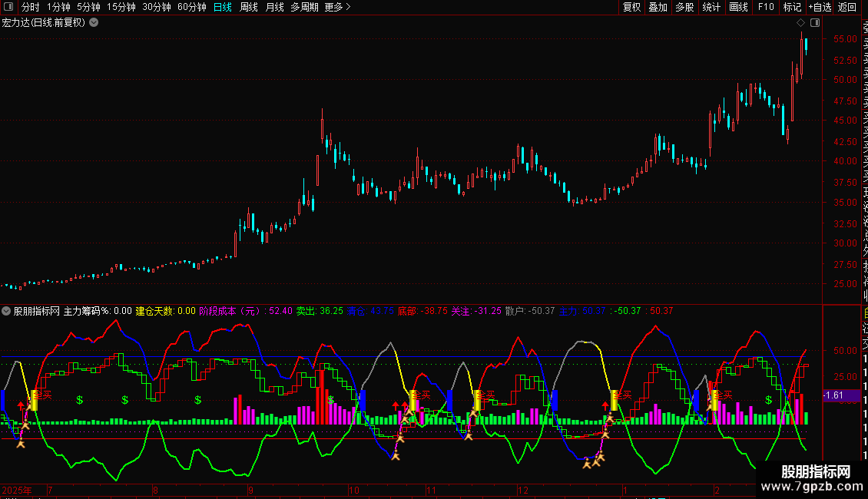
Task: Select the 30分钟 period
Action: [x=156, y=7]
